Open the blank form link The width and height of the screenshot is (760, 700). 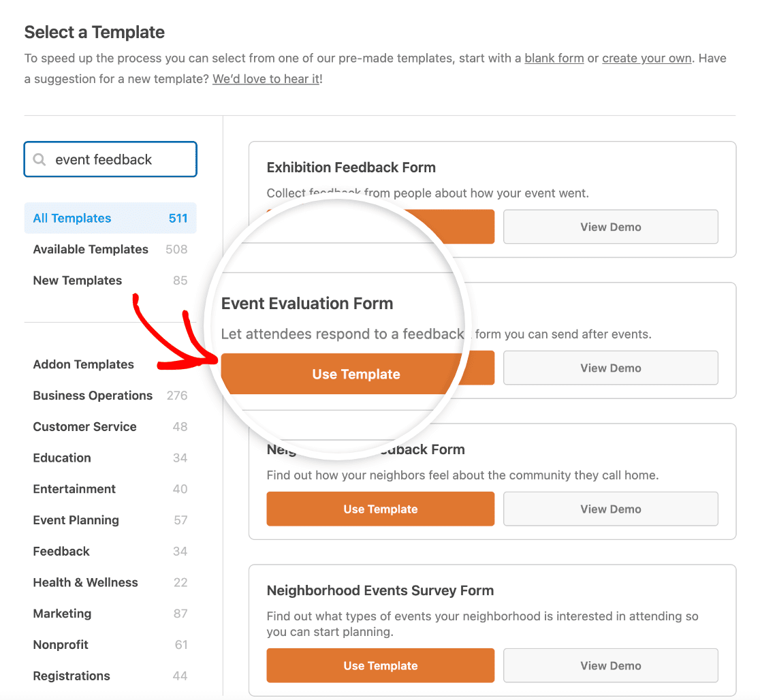tap(554, 58)
